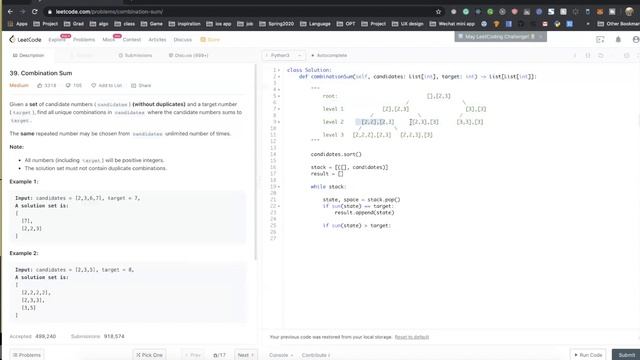Click the Pick One button
This screenshot has width=640, height=360.
pos(149,355)
